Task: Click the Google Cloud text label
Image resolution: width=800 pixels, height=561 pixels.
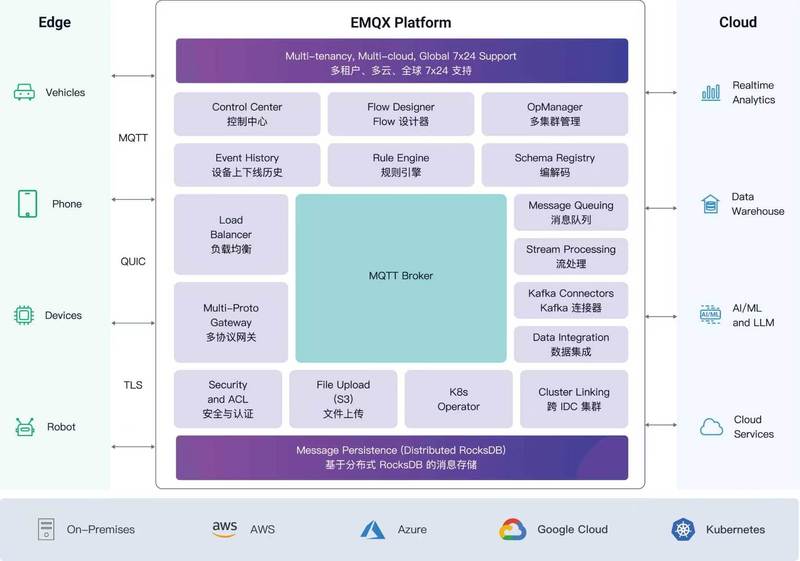Action: pyautogui.click(x=572, y=529)
